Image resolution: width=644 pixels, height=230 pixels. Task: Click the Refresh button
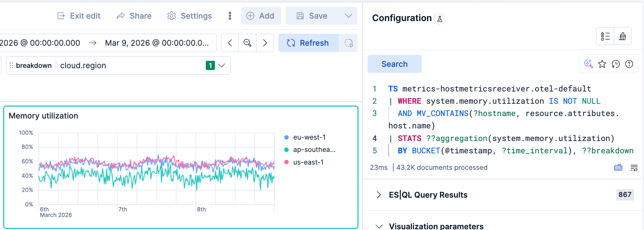[x=308, y=43]
